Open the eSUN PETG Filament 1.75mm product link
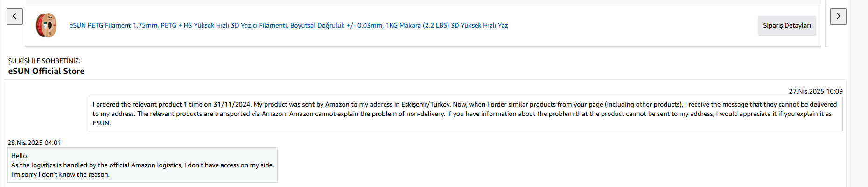 tap(288, 25)
